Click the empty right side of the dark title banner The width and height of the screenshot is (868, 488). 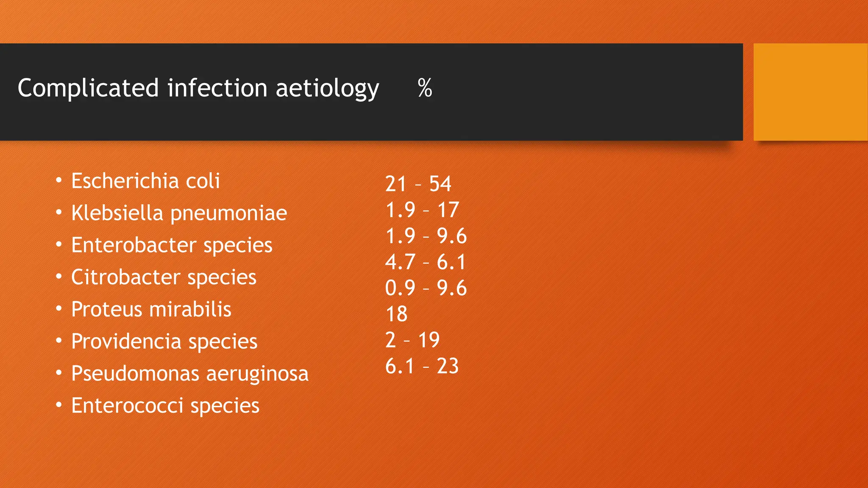pyautogui.click(x=593, y=92)
